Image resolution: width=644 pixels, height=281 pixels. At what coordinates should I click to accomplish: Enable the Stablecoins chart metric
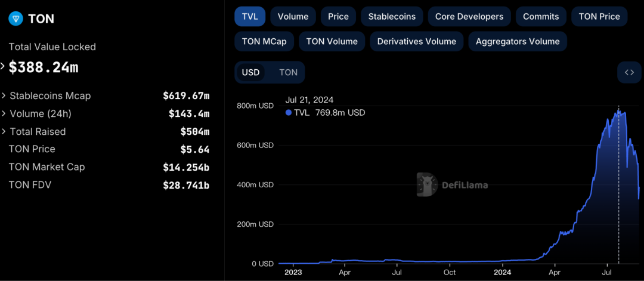click(392, 17)
